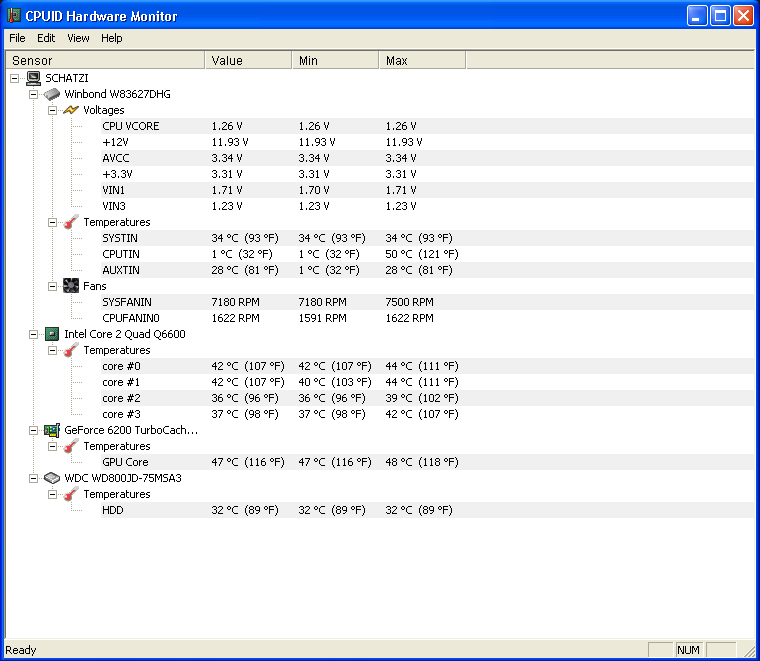760x661 pixels.
Task: Click the WDC WD800JD hard drive icon
Action: 52,478
